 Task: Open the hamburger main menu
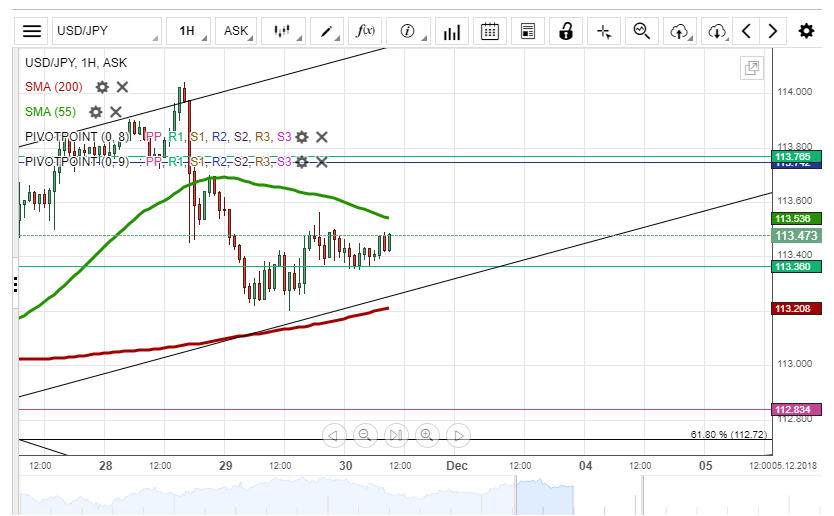(32, 31)
